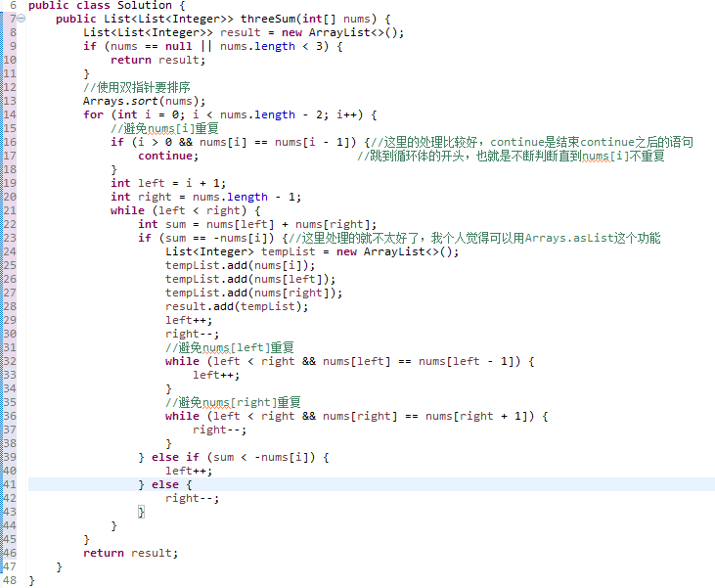Click the comment '//避免nums[left]重复'
Screen dimensions: 715x588
point(229,347)
